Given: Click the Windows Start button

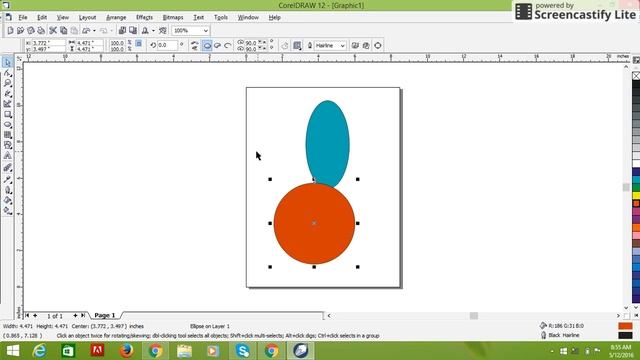Looking at the screenshot, I should point(13,351).
